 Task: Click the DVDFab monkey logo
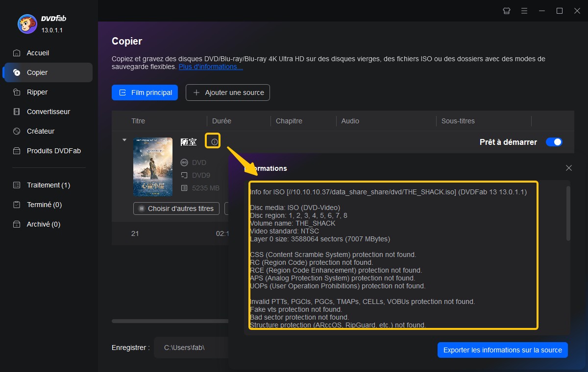pyautogui.click(x=26, y=23)
